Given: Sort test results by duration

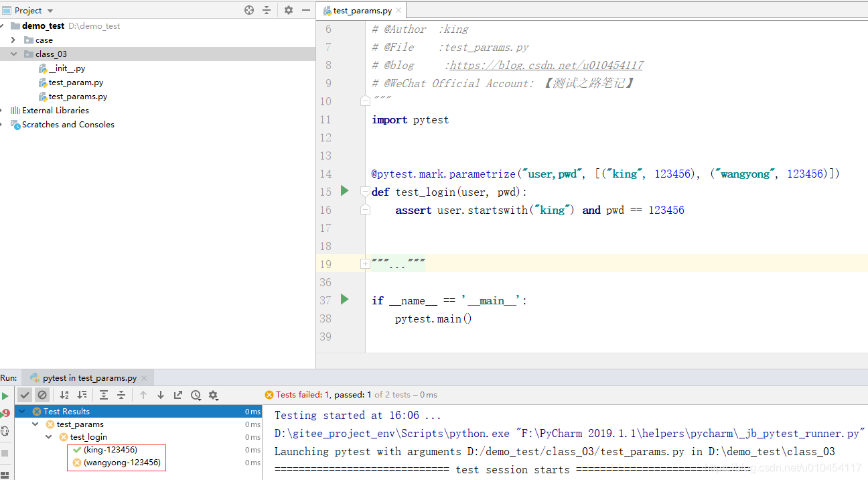Looking at the screenshot, I should (82, 395).
